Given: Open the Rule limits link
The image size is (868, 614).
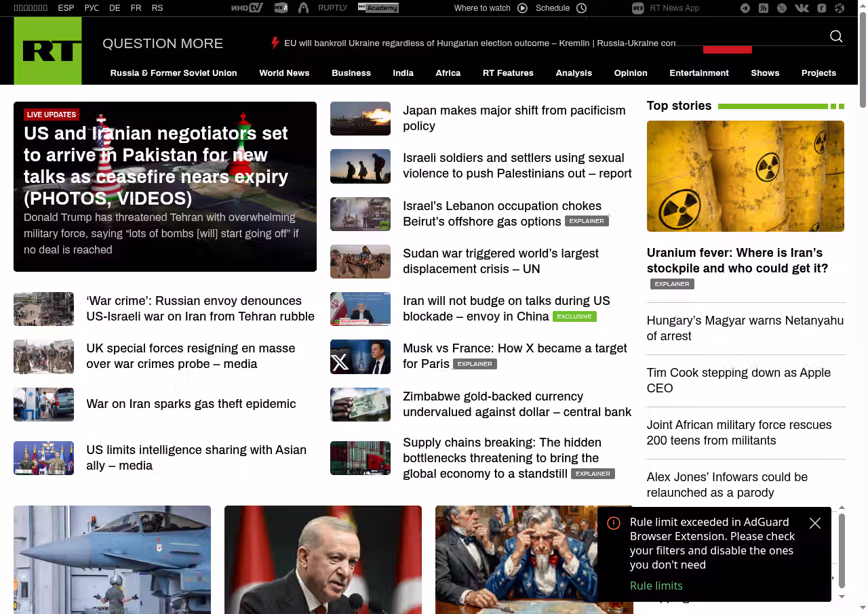Looking at the screenshot, I should [x=656, y=586].
